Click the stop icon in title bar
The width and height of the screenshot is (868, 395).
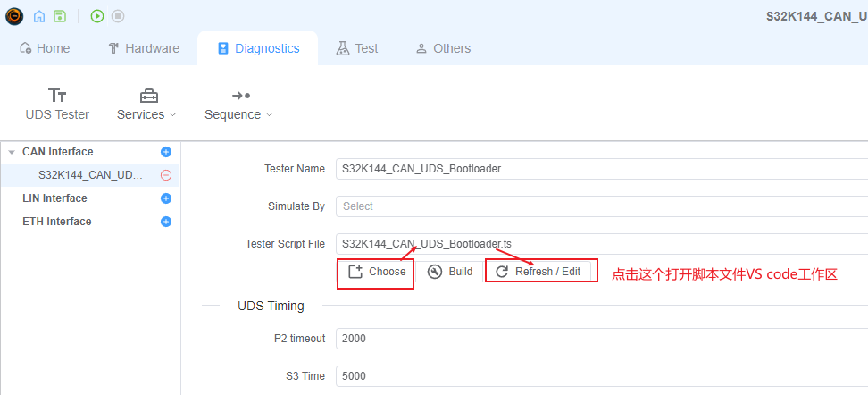pyautogui.click(x=118, y=16)
